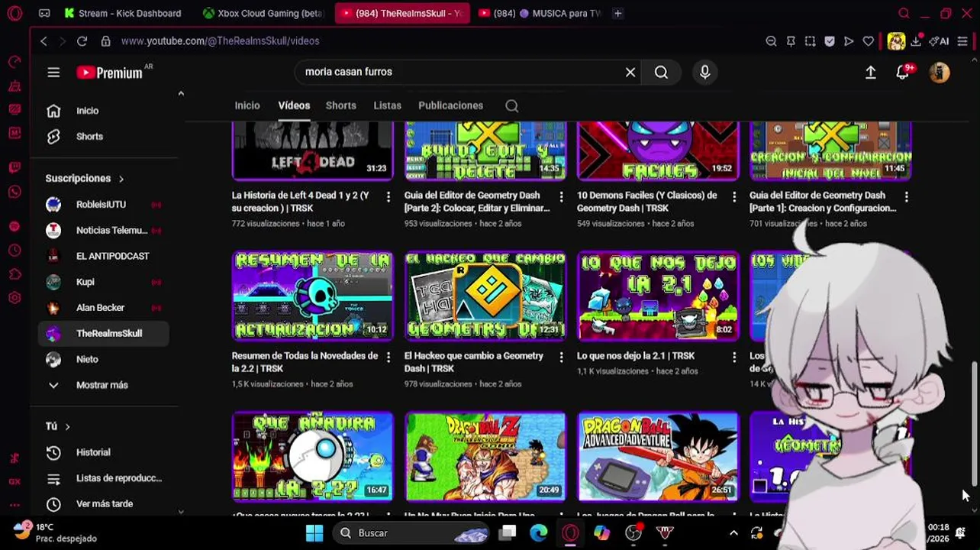Open Dragon Ball Advanced Adventure thumbnail

pos(658,456)
